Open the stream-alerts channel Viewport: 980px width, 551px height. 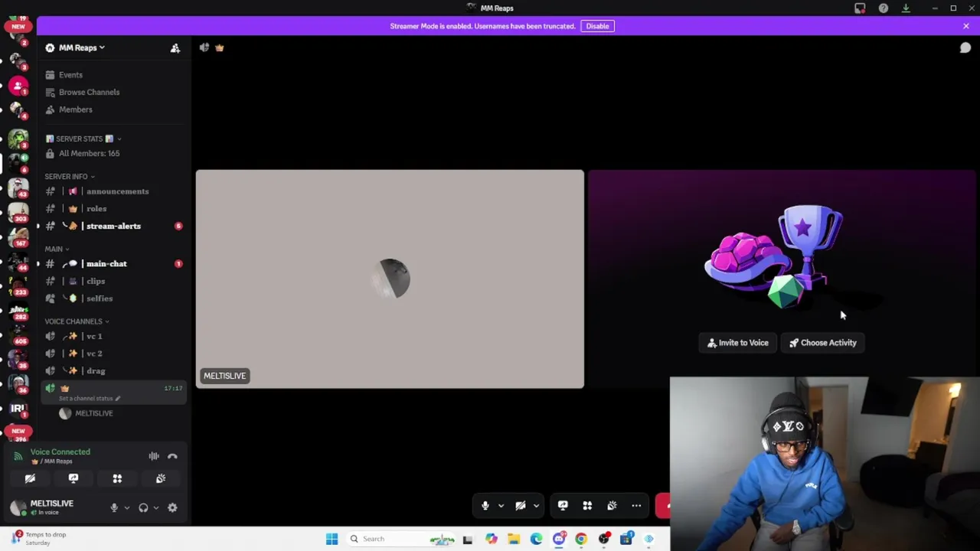(113, 226)
